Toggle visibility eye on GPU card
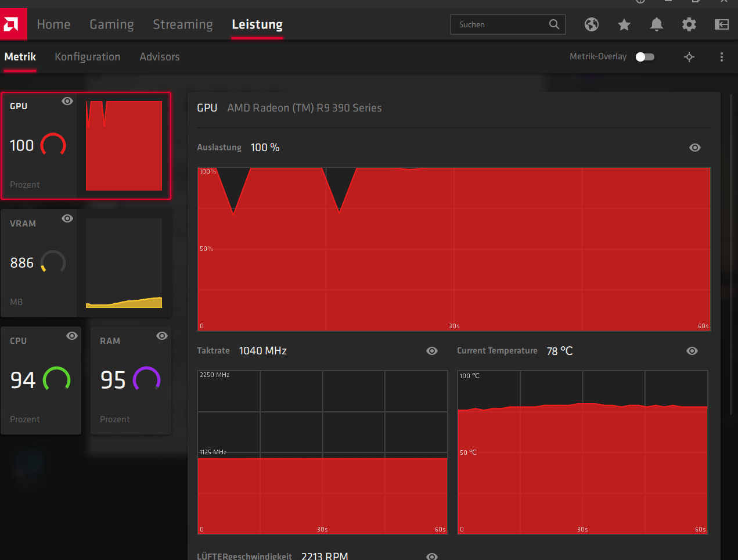Screen dimensions: 738x560 67,101
